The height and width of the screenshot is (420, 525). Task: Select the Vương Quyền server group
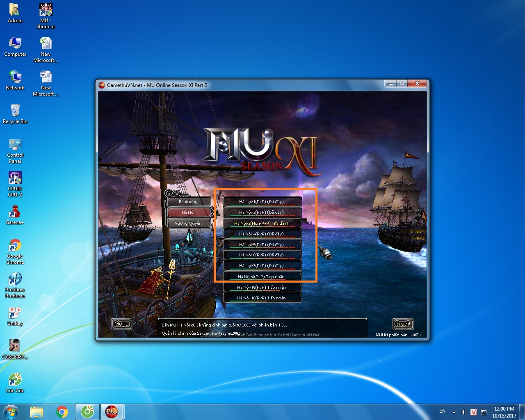pyautogui.click(x=189, y=223)
